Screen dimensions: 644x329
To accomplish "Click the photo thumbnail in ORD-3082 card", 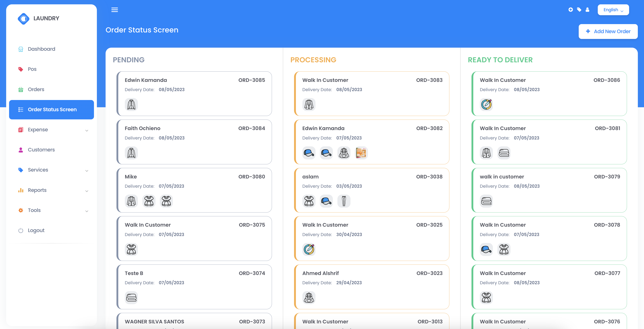I will point(361,153).
